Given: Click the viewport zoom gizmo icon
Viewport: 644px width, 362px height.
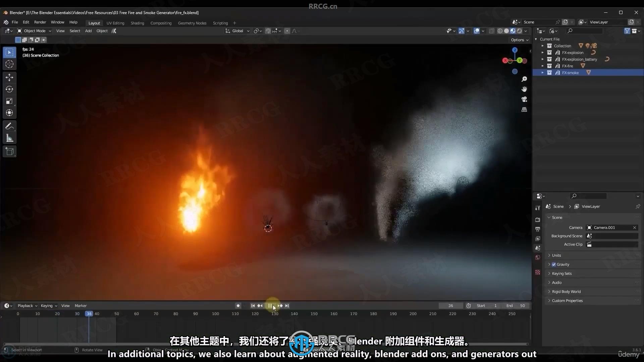Looking at the screenshot, I should pos(524,79).
